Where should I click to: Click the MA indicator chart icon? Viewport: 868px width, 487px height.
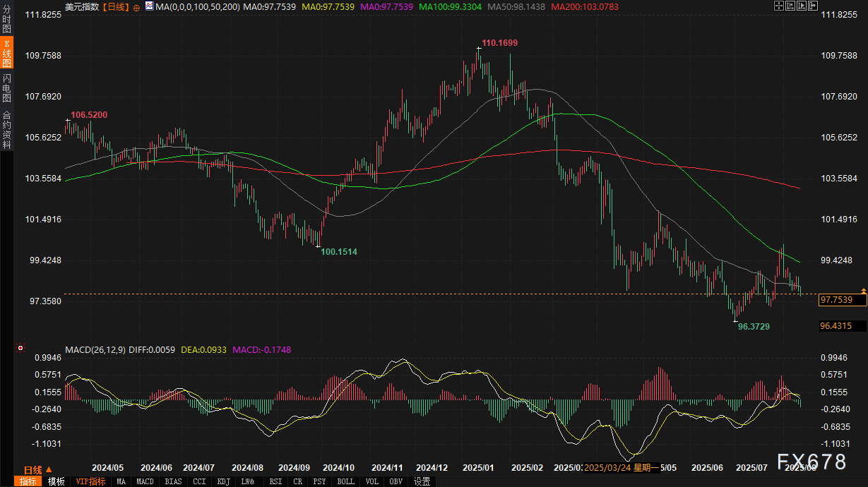[x=149, y=6]
